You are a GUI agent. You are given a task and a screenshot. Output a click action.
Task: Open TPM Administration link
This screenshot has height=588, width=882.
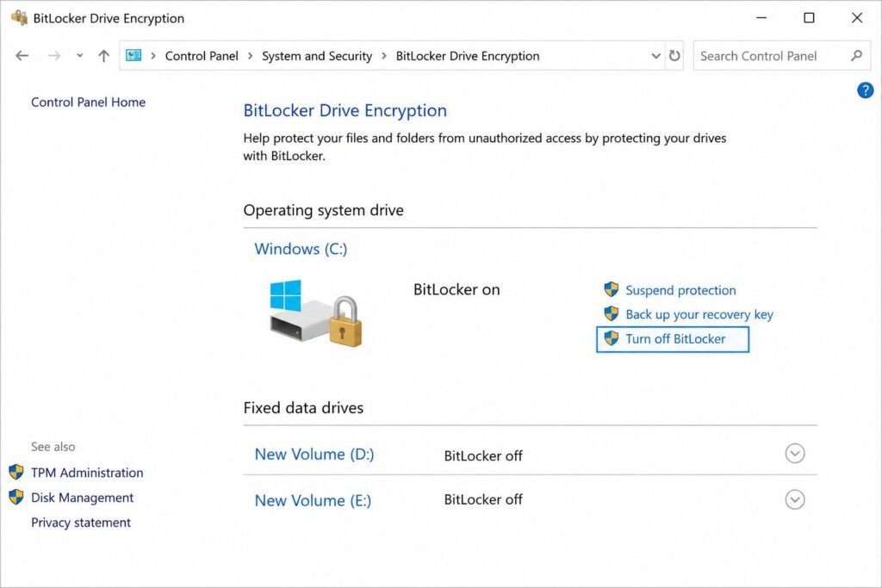point(87,472)
